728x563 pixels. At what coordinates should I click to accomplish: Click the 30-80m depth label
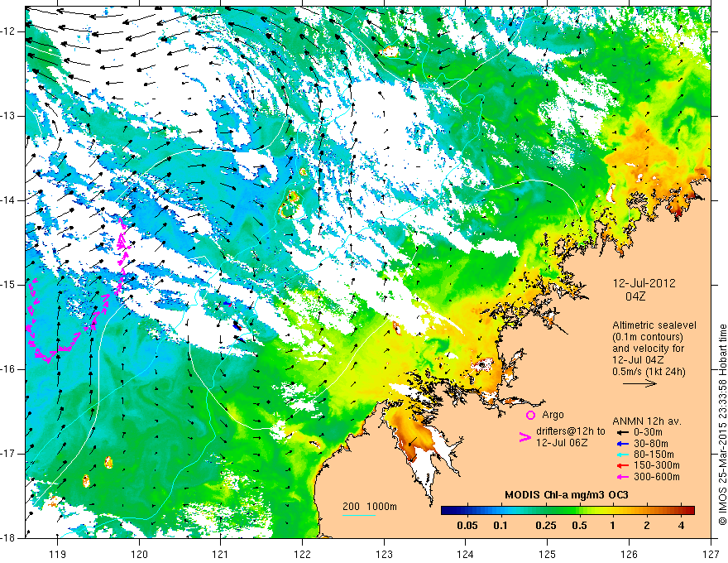tap(651, 444)
